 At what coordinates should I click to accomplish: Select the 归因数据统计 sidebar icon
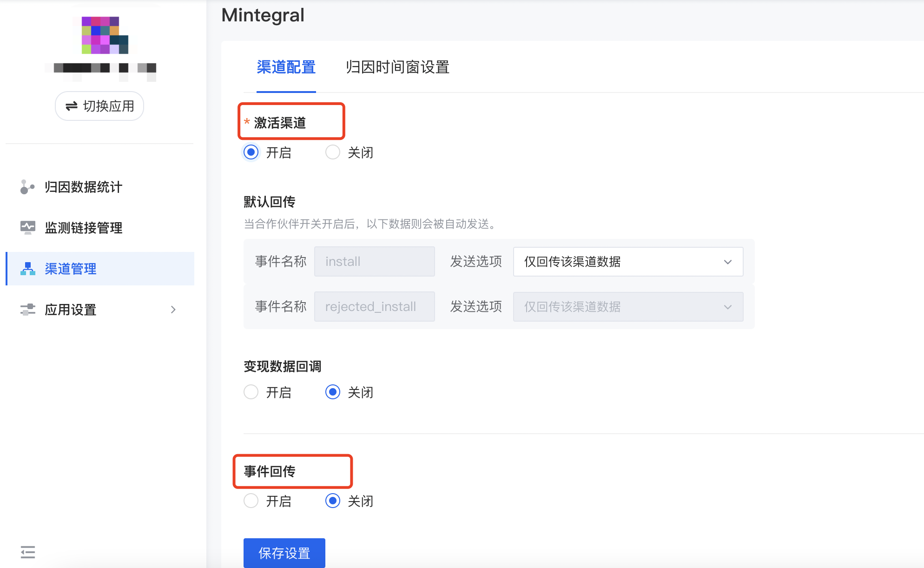coord(27,187)
